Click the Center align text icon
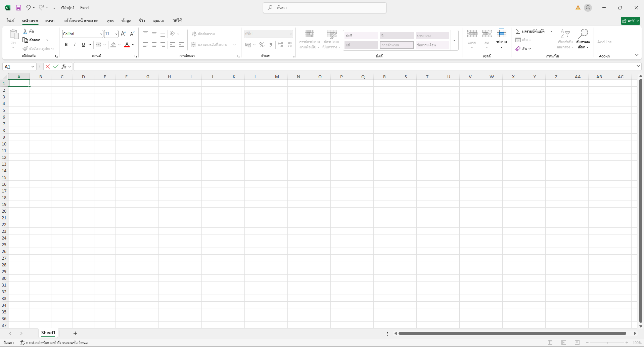The image size is (644, 347). point(154,45)
